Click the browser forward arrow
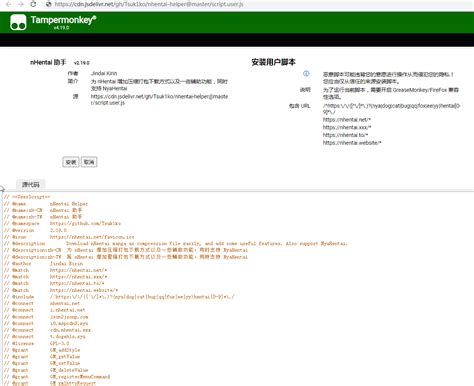The height and width of the screenshot is (386, 474). pos(21,4)
